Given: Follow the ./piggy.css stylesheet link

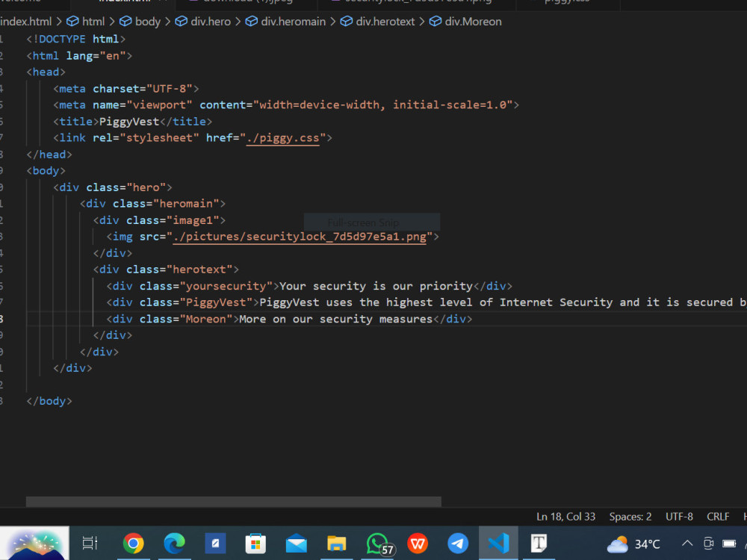Looking at the screenshot, I should [282, 138].
